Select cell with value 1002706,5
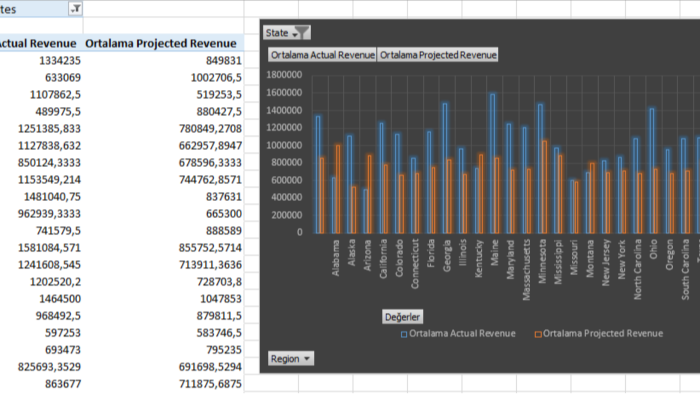 163,77
